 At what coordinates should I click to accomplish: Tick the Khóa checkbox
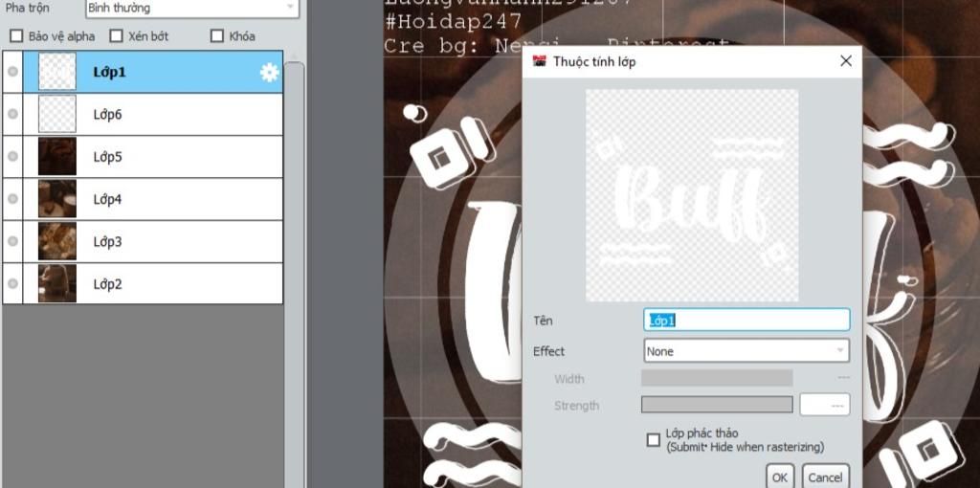217,35
